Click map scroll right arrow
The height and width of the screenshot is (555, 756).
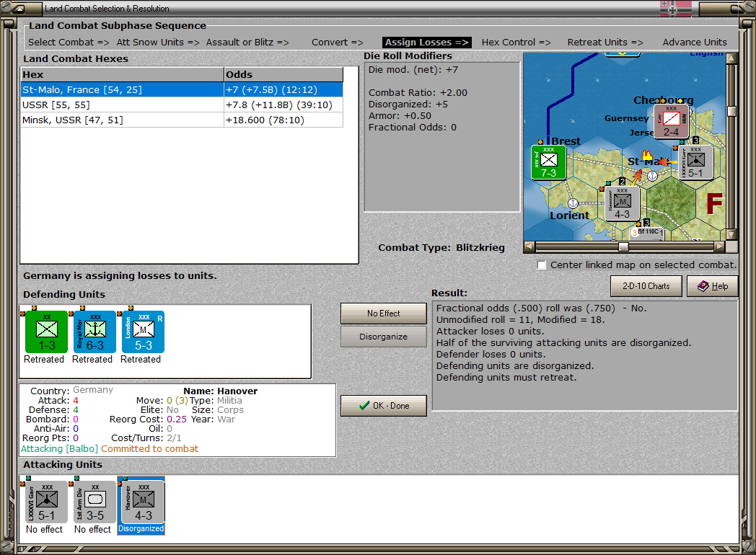point(720,247)
